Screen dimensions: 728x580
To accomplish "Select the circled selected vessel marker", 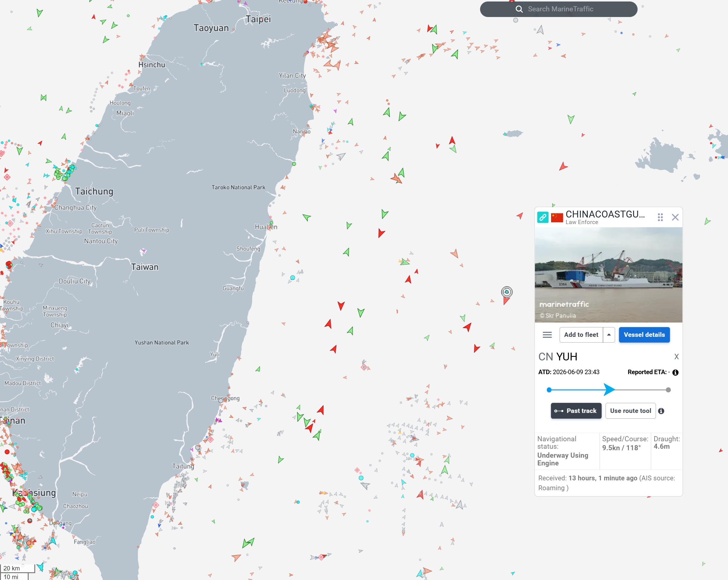I will click(507, 292).
